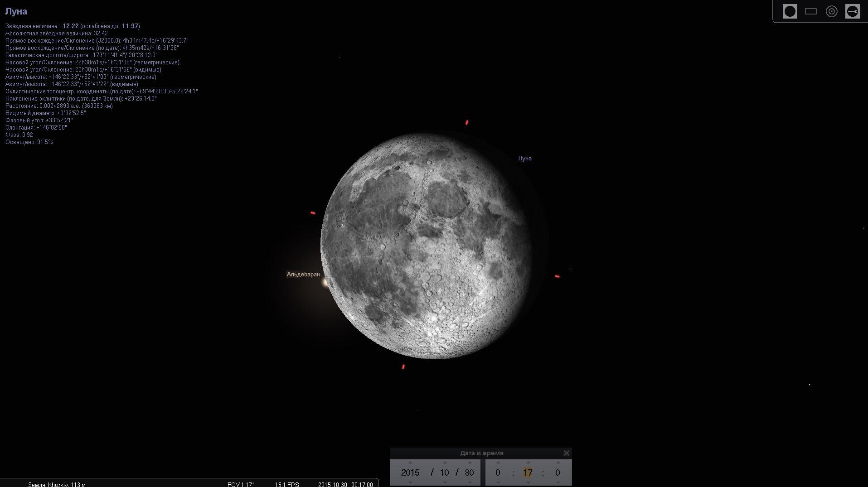Toggle the CCD sensor frame rectangle icon
The image size is (868, 487).
pyautogui.click(x=810, y=11)
